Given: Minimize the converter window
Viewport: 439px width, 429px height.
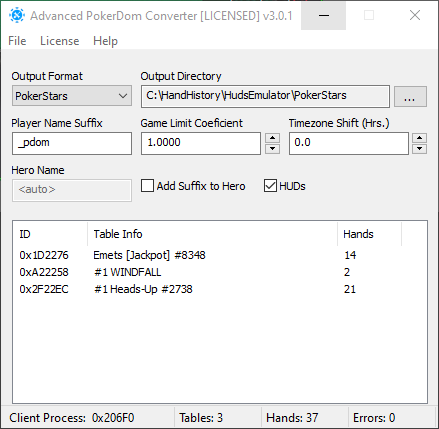Looking at the screenshot, I should [323, 15].
